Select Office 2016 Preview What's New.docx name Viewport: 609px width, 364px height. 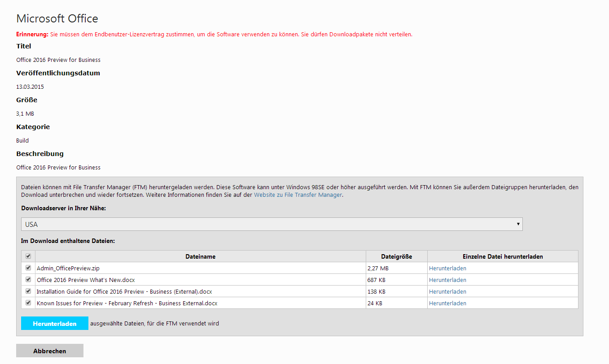(x=86, y=280)
